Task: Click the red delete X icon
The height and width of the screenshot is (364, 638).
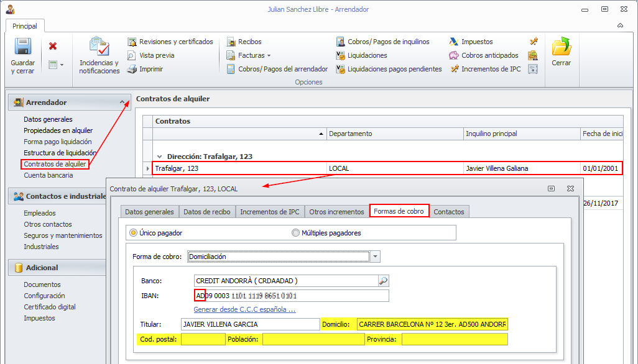Action: pos(53,46)
